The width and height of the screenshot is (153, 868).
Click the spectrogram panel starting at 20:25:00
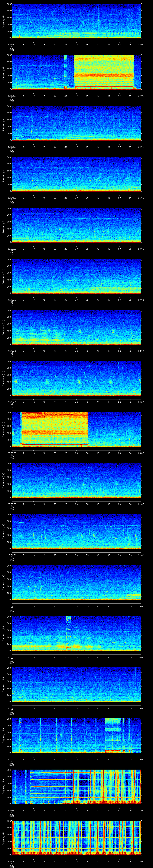[x=76, y=225]
